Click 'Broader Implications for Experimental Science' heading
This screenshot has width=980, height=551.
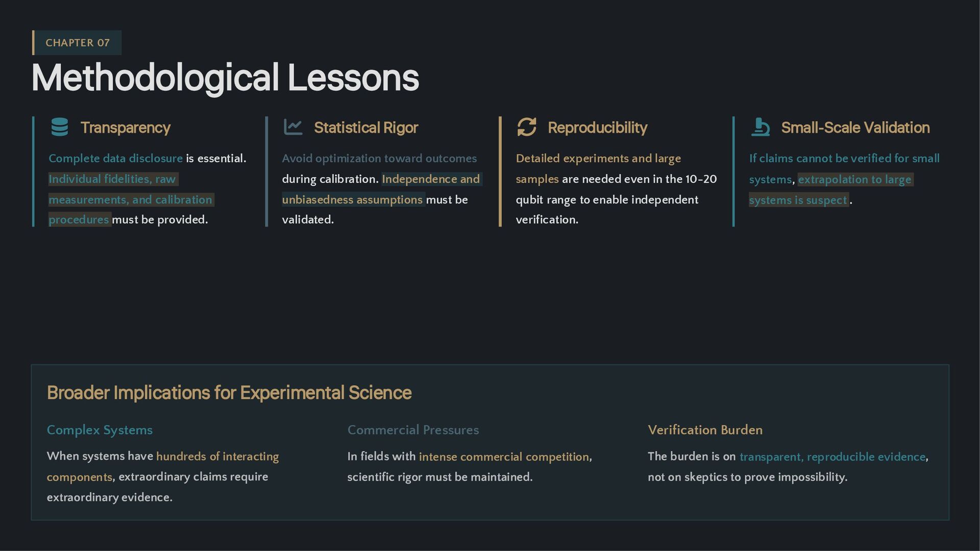229,393
